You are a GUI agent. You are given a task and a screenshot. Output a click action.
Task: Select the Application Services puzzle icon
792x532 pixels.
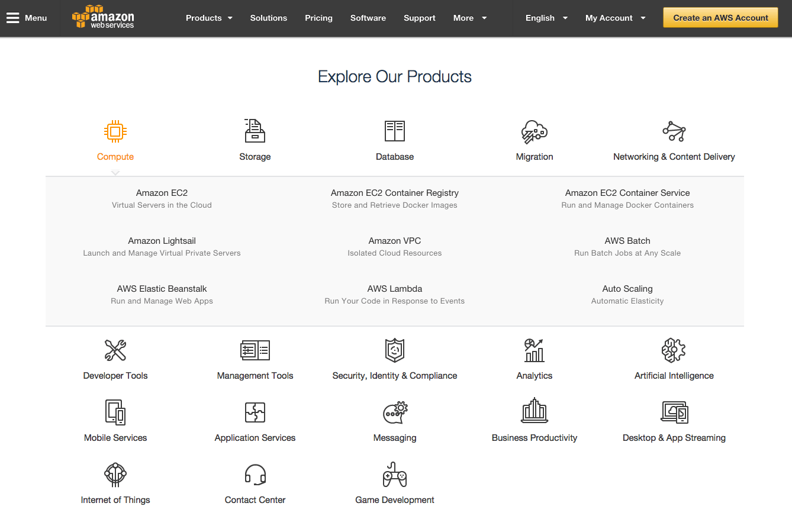(255, 412)
